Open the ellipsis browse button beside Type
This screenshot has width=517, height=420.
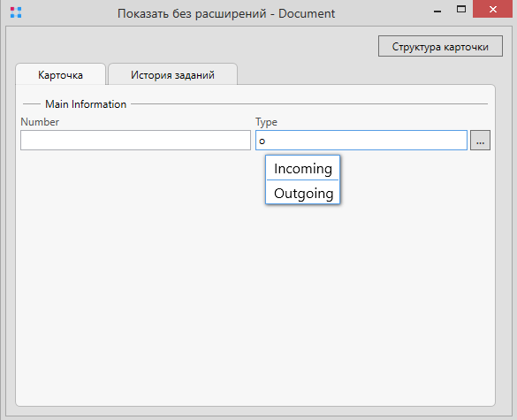point(480,141)
